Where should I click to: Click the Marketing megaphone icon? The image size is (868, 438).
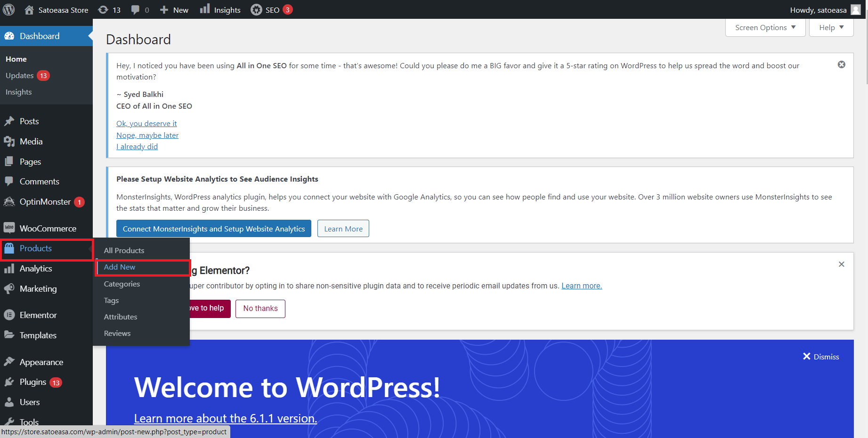(x=9, y=288)
